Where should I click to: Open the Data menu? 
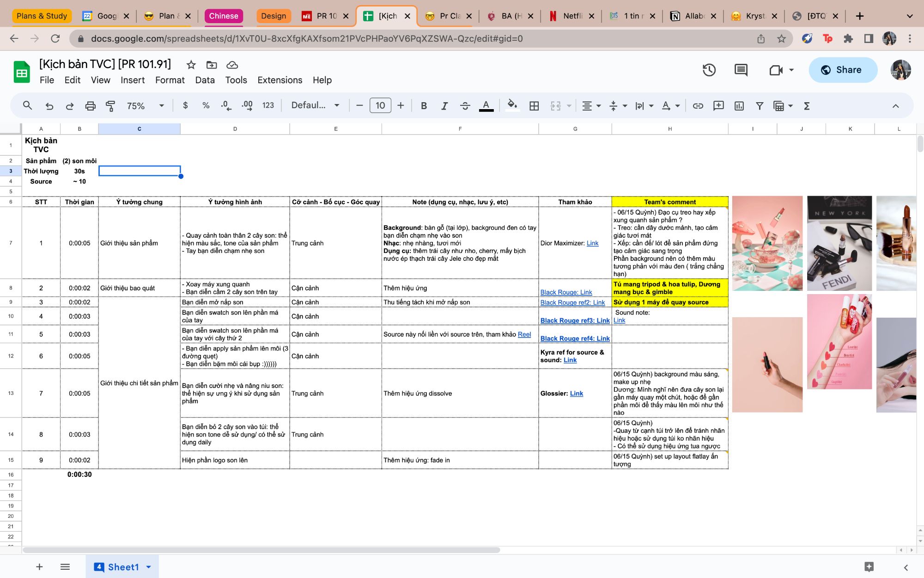click(x=205, y=80)
